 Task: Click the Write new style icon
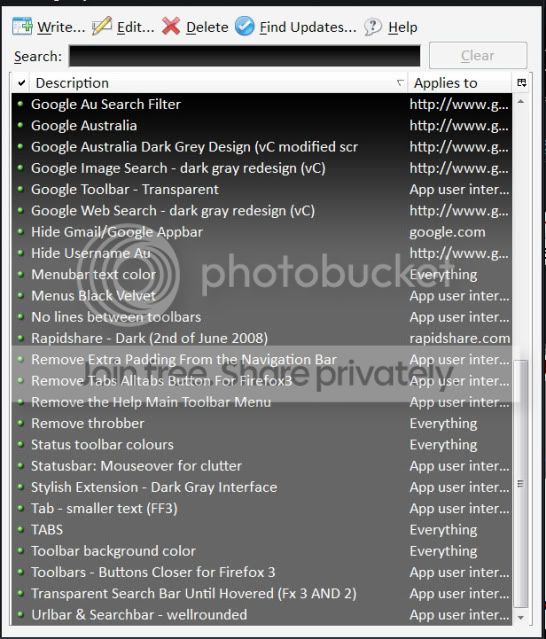click(x=22, y=27)
